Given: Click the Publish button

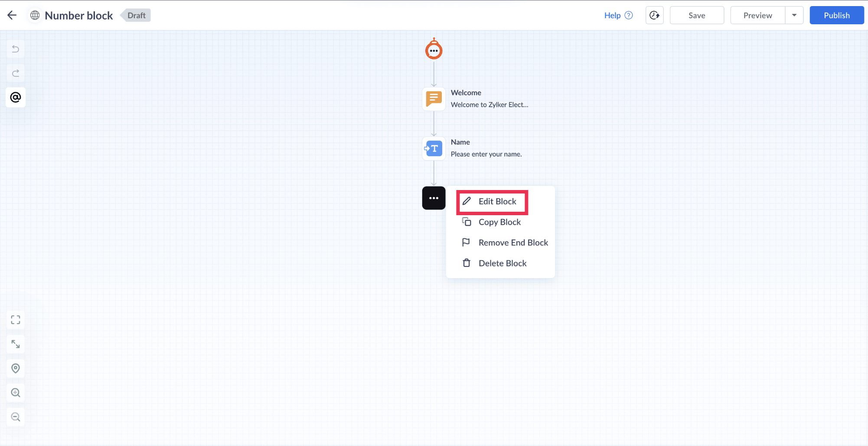Looking at the screenshot, I should tap(836, 15).
